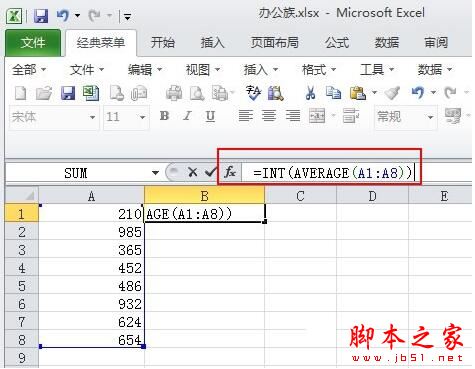475x369 pixels.
Task: Open the 插入 classic menu dropdown
Action: [261, 70]
